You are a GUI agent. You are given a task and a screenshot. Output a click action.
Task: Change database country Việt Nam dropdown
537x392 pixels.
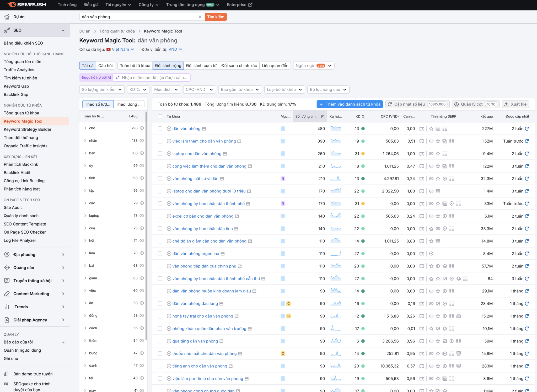120,49
